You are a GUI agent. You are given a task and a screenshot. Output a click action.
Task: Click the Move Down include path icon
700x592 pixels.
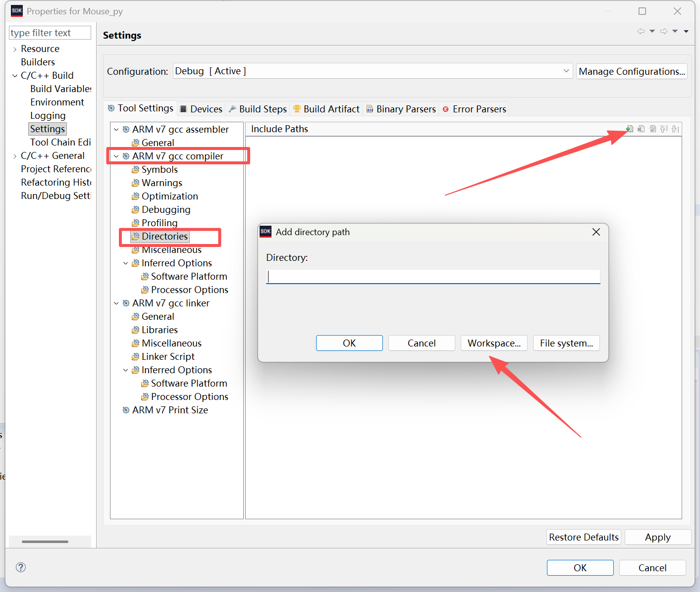(x=675, y=129)
